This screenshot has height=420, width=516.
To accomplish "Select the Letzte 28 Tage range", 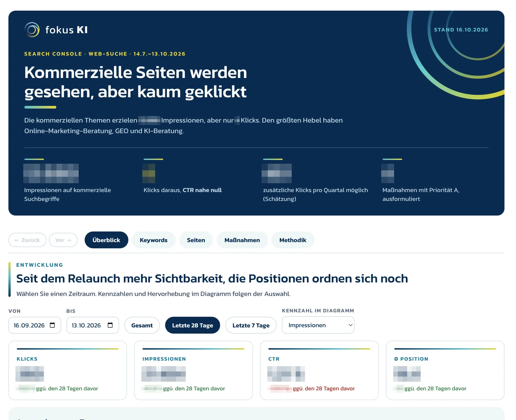I will (192, 325).
